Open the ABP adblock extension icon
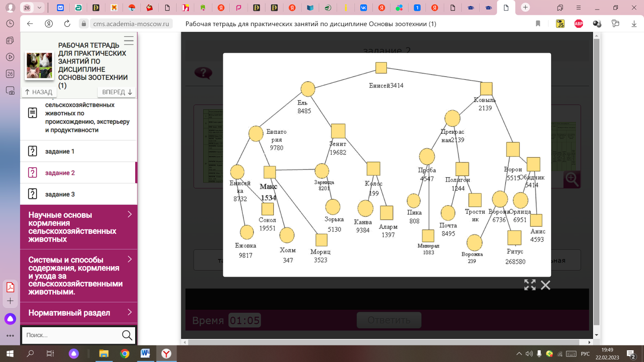Screen dimensions: 644x362 [x=579, y=24]
